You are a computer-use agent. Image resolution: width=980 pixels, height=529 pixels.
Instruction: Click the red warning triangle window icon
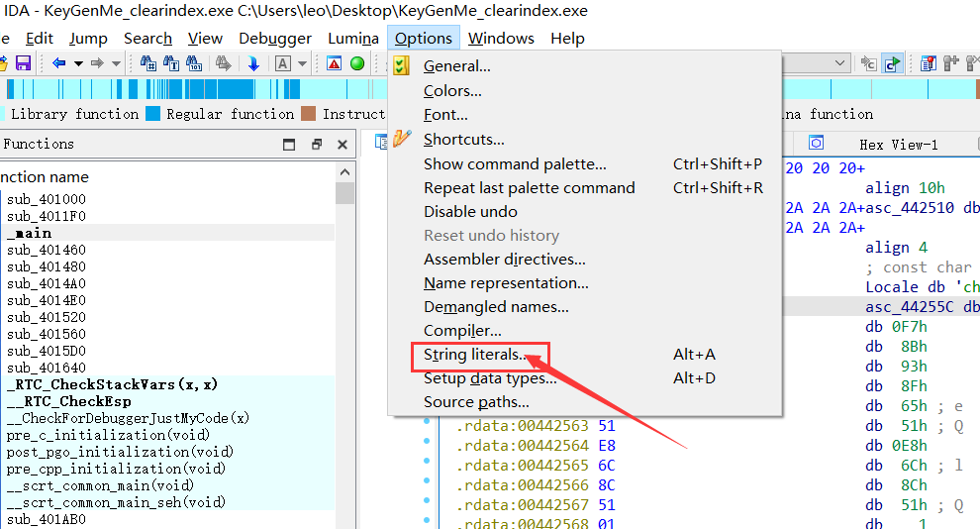click(x=335, y=63)
